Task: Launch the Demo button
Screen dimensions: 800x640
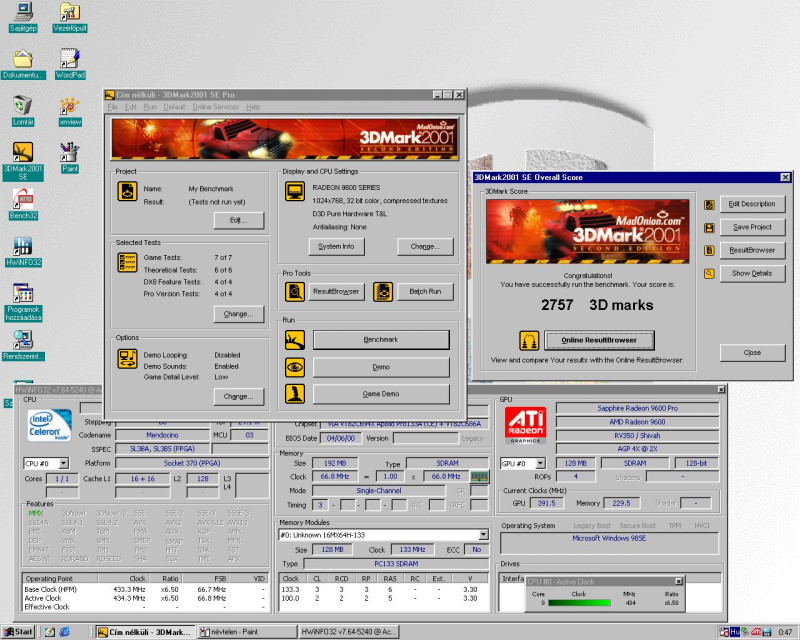Action: (381, 367)
